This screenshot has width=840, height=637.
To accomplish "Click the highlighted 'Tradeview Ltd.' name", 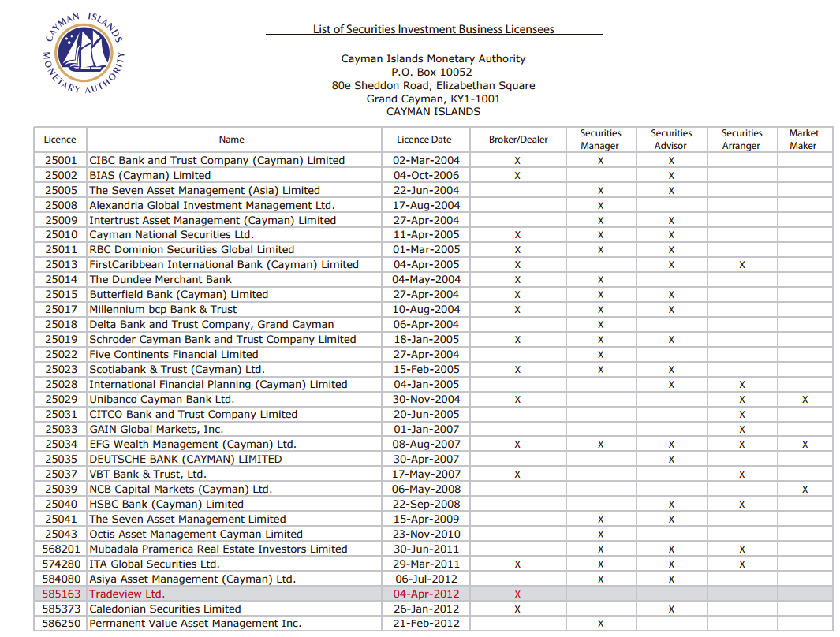I will (x=127, y=594).
